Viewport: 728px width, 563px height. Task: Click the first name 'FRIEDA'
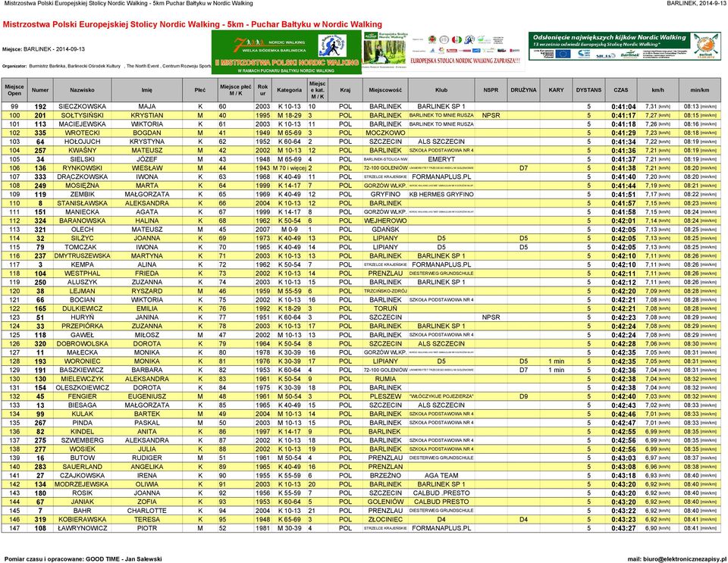pos(146,274)
